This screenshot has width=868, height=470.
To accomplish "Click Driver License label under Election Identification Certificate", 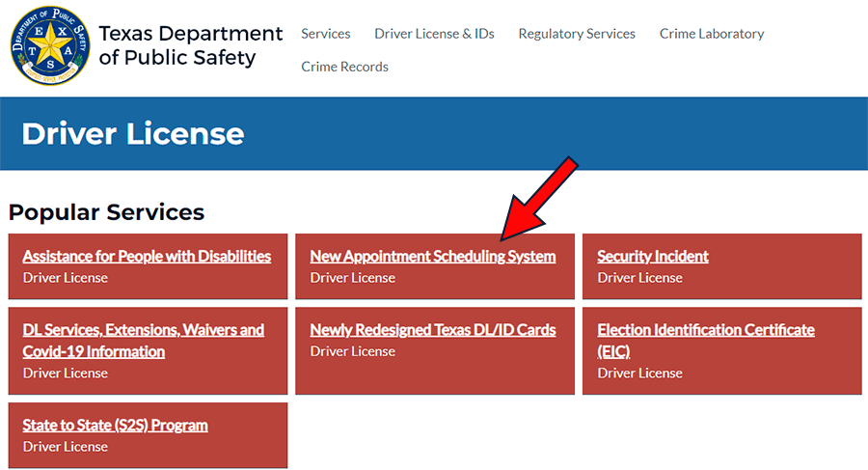I will coord(640,373).
